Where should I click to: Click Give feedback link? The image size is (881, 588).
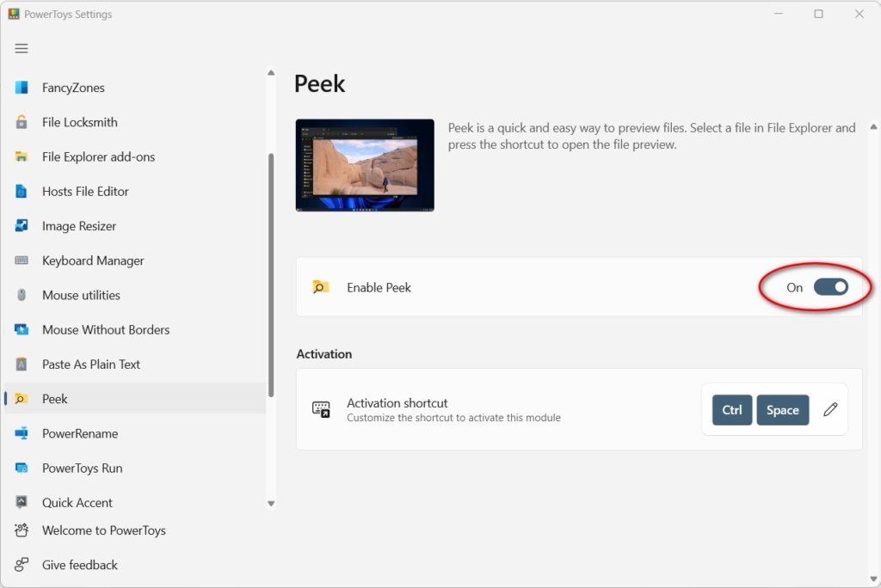coord(80,565)
